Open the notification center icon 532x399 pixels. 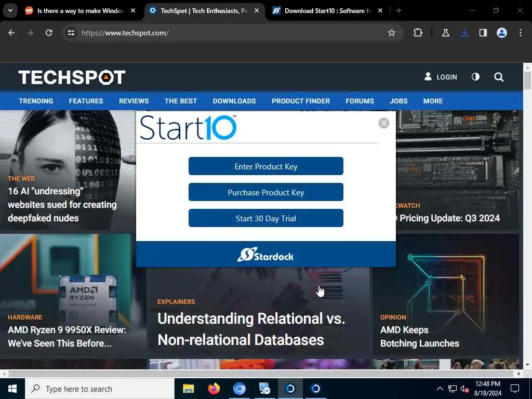pos(515,389)
